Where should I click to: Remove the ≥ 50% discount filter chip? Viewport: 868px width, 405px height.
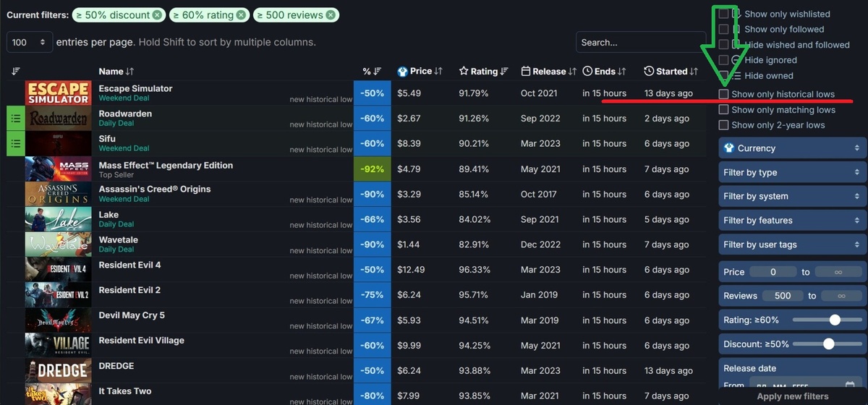(157, 14)
